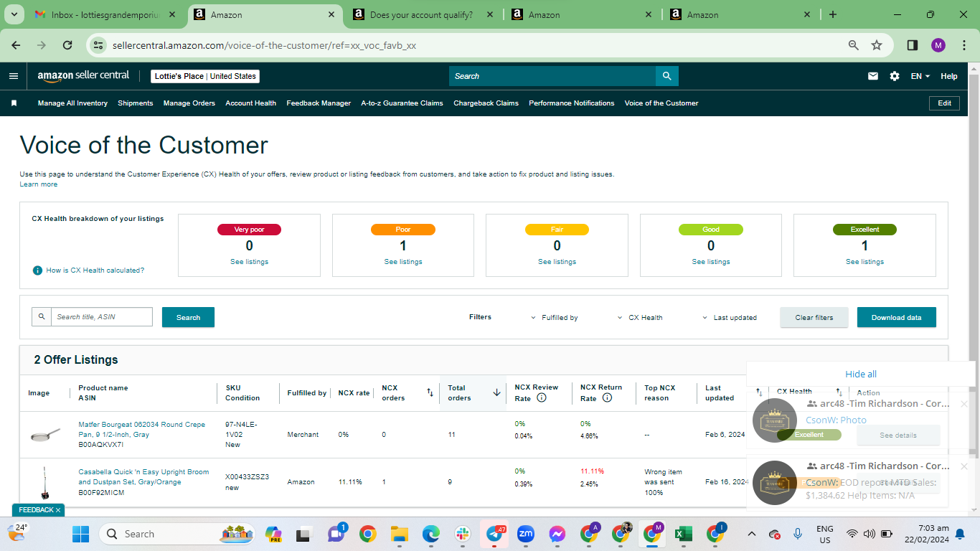Click the Search title, ASIN input field
The height and width of the screenshot is (551, 980).
102,316
